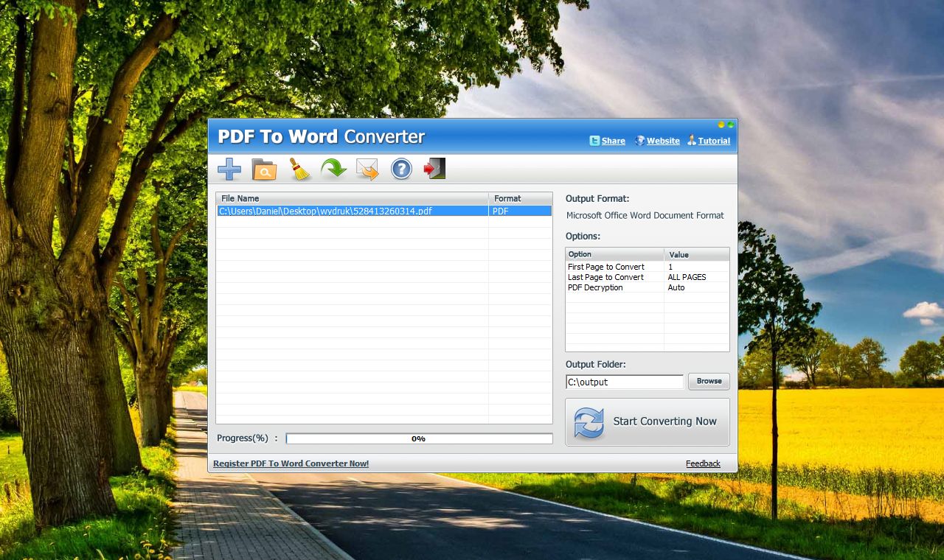
Task: Click the globe icon beside Website
Action: 640,141
